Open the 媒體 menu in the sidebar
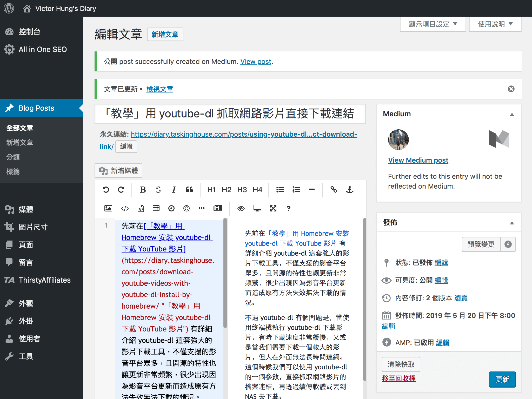Screen dimensions: 532x399 26,209
